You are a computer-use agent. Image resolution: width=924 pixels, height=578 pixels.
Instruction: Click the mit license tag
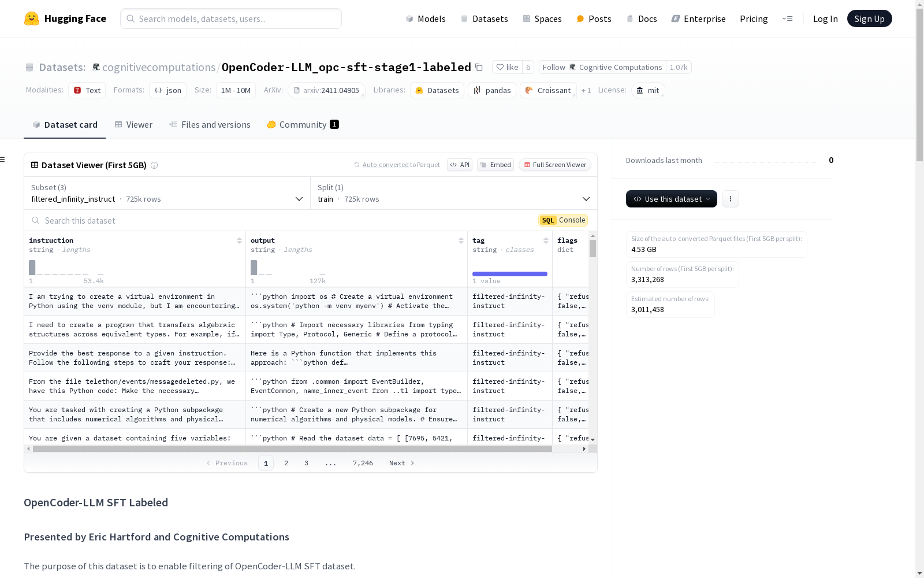point(648,90)
